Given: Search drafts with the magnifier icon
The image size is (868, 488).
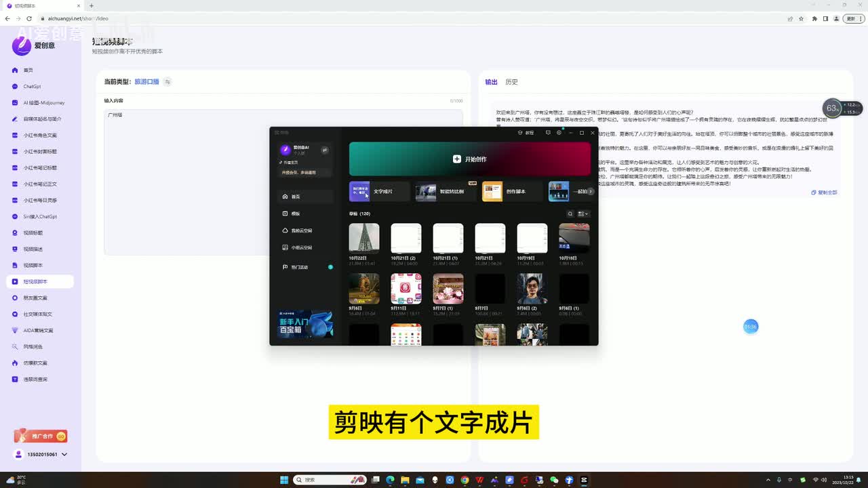Looking at the screenshot, I should click(570, 214).
